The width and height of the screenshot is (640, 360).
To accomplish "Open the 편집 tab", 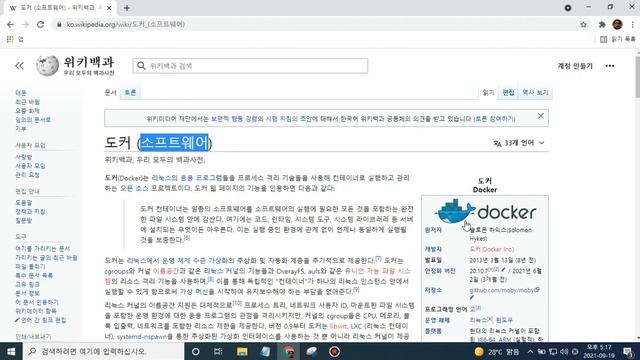I will (x=509, y=93).
